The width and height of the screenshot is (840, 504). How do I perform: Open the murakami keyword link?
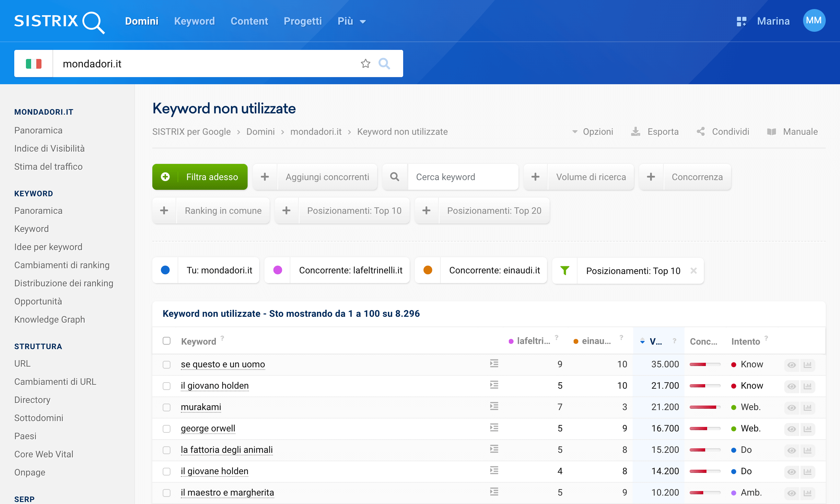pyautogui.click(x=201, y=407)
